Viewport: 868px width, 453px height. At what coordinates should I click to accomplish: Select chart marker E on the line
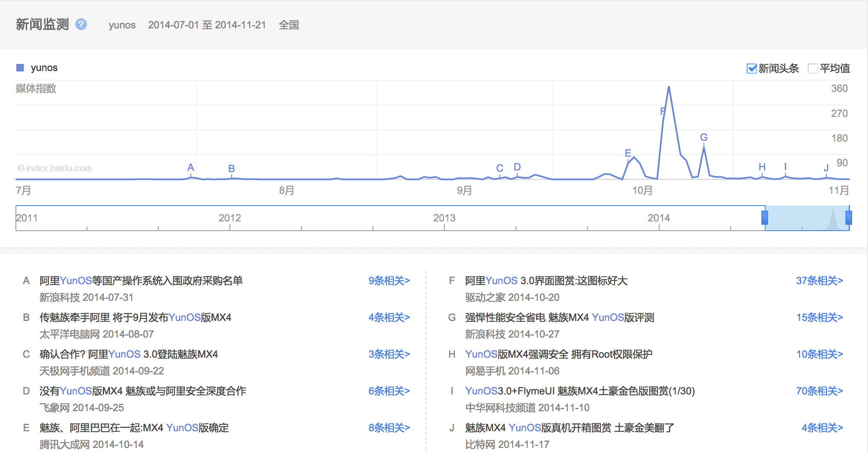point(628,153)
